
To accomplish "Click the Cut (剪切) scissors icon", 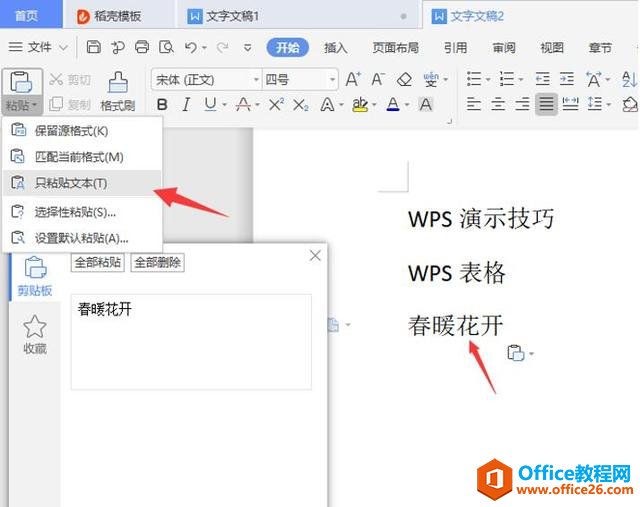I will pyautogui.click(x=56, y=79).
